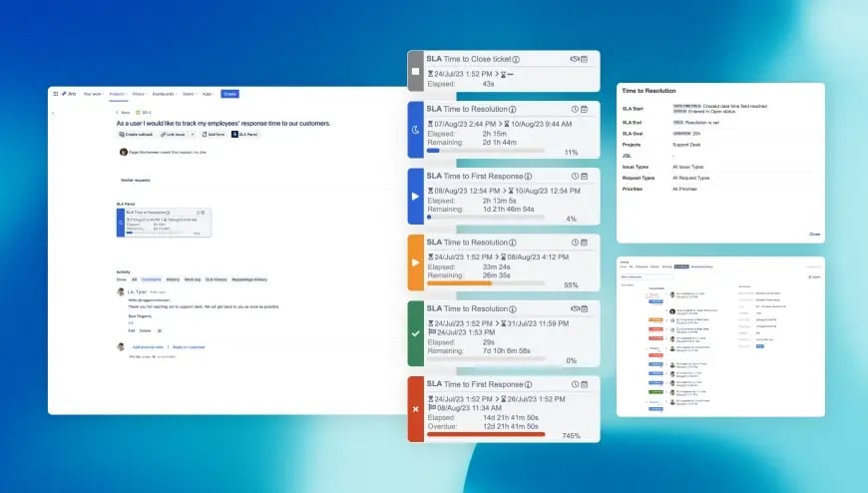Image resolution: width=868 pixels, height=493 pixels.
Task: Click the info icon beside the 4% Time to First Response
Action: point(528,177)
